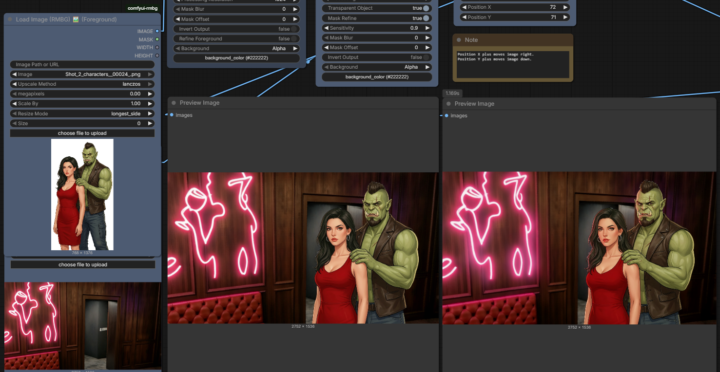720x372 pixels.
Task: Click the right Preview Image composite result
Action: (x=579, y=248)
